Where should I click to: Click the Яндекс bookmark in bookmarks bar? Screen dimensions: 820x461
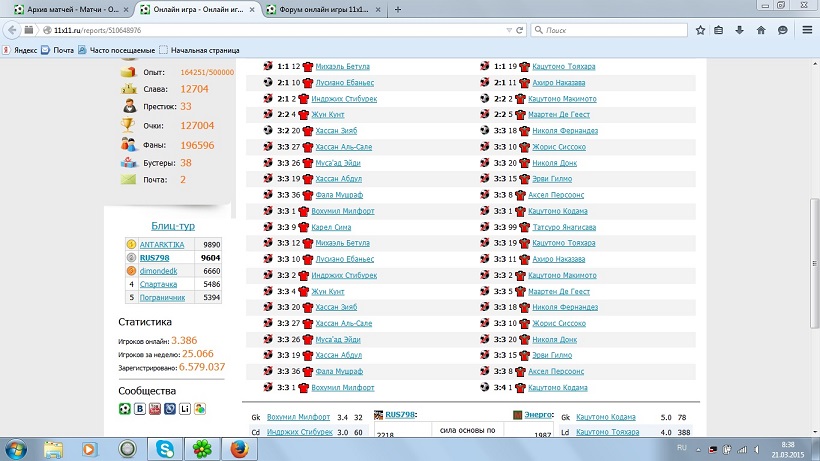point(25,49)
